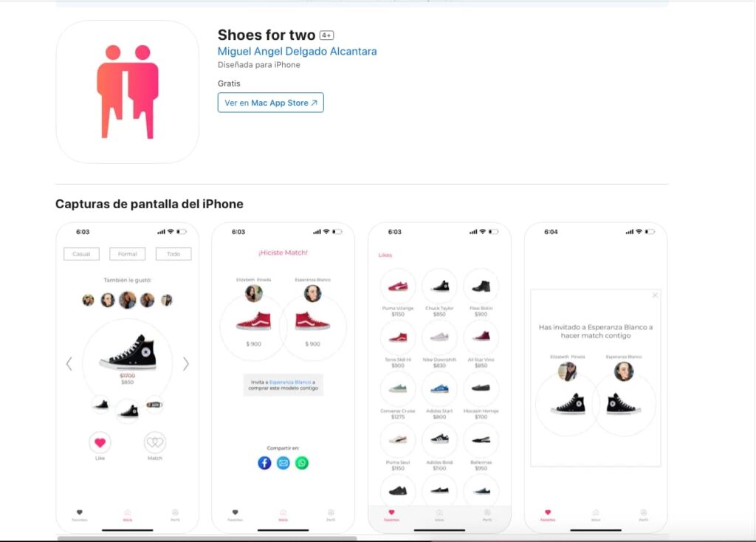Screen dimensions: 756x542
Task: Open the email share icon
Action: coord(282,464)
